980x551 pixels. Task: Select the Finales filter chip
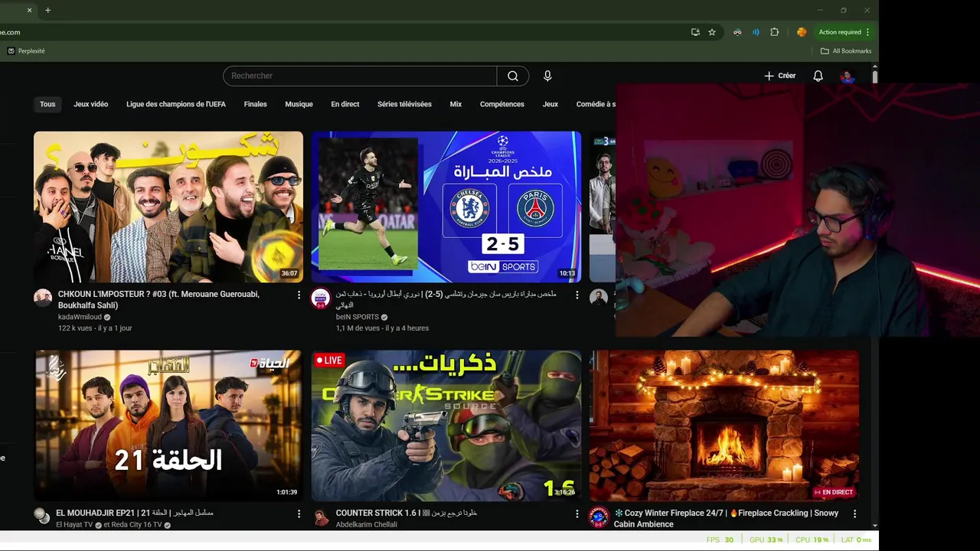256,104
